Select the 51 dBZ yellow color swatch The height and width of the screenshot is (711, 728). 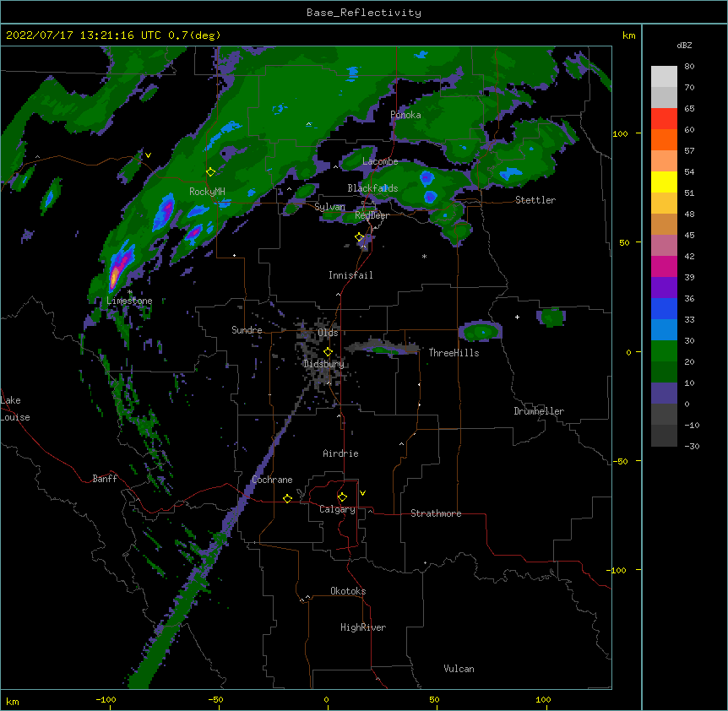tap(664, 182)
